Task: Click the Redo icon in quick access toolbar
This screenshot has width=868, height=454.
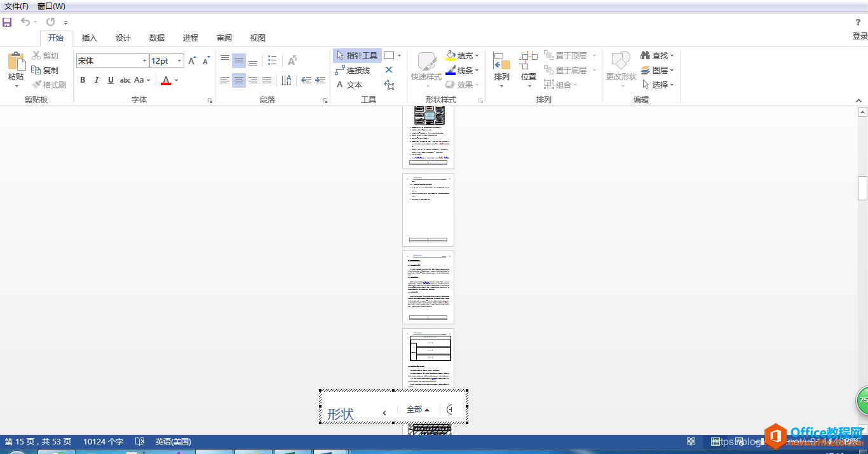Action: [50, 22]
